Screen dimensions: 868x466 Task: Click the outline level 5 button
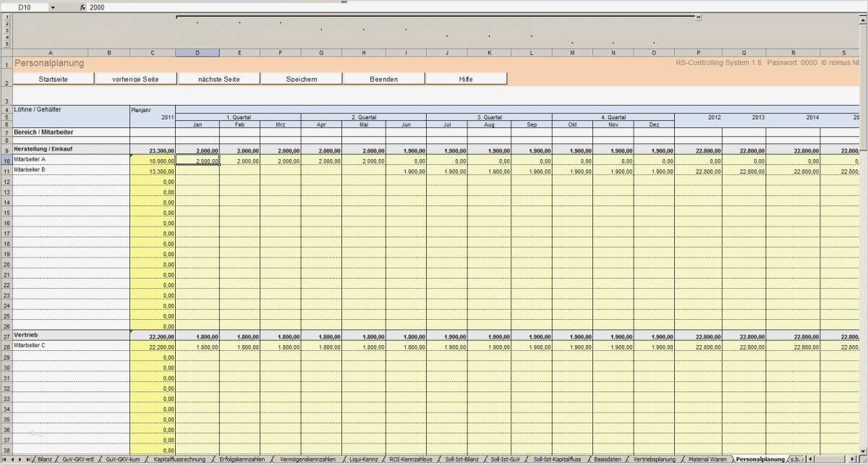point(6,43)
